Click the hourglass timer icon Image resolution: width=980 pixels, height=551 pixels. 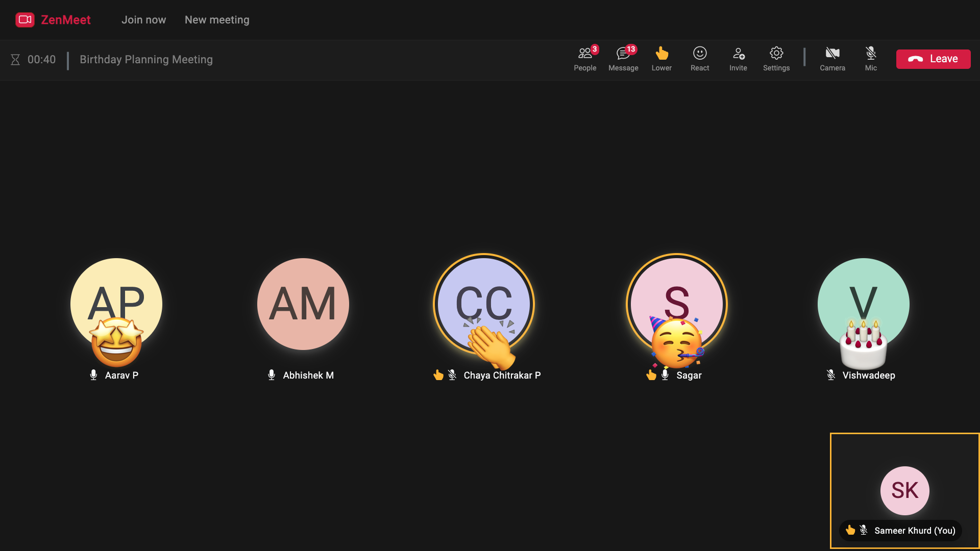tap(15, 60)
